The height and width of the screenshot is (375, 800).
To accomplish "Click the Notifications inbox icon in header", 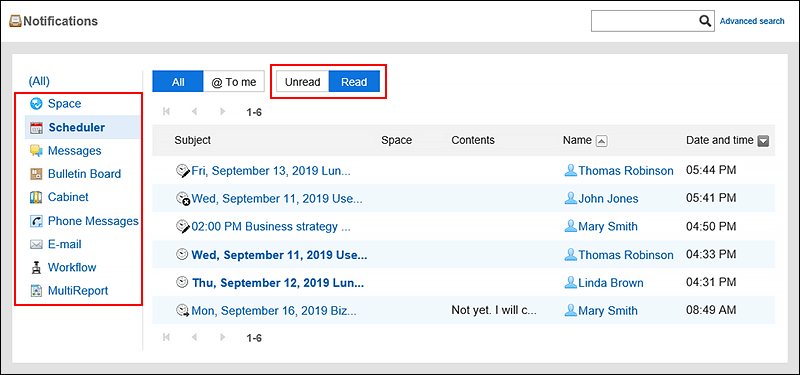I will pyautogui.click(x=16, y=21).
